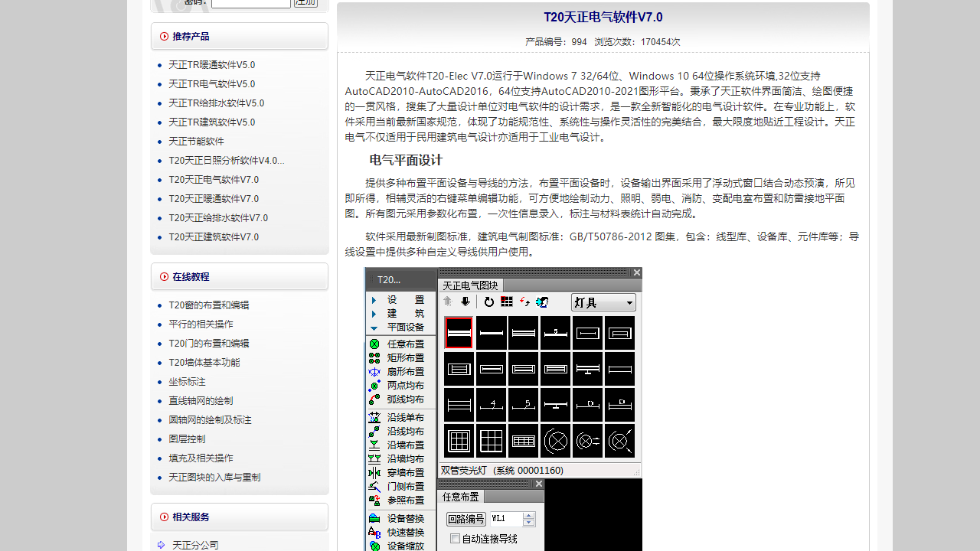The width and height of the screenshot is (980, 551).
Task: Open T20天正暖通软件V7.0 link
Action: [214, 199]
